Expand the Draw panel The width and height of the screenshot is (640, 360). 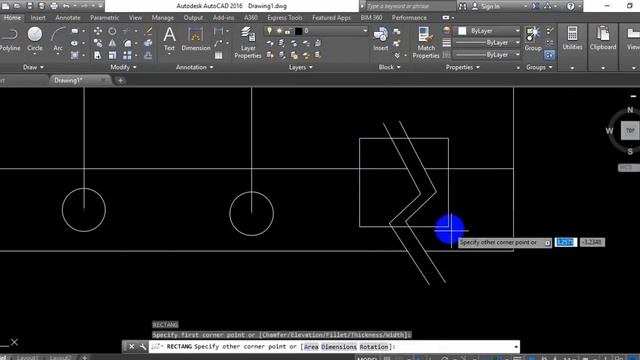coord(33,67)
